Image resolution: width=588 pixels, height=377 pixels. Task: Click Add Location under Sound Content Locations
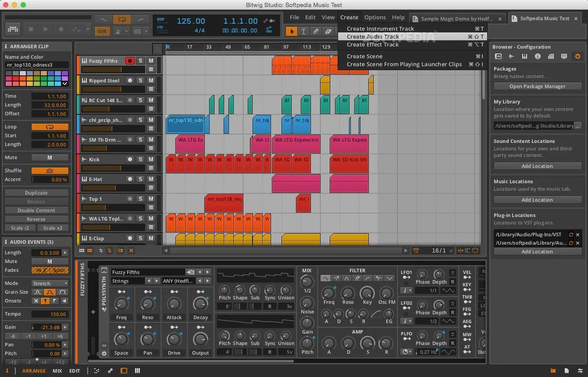[x=537, y=166]
